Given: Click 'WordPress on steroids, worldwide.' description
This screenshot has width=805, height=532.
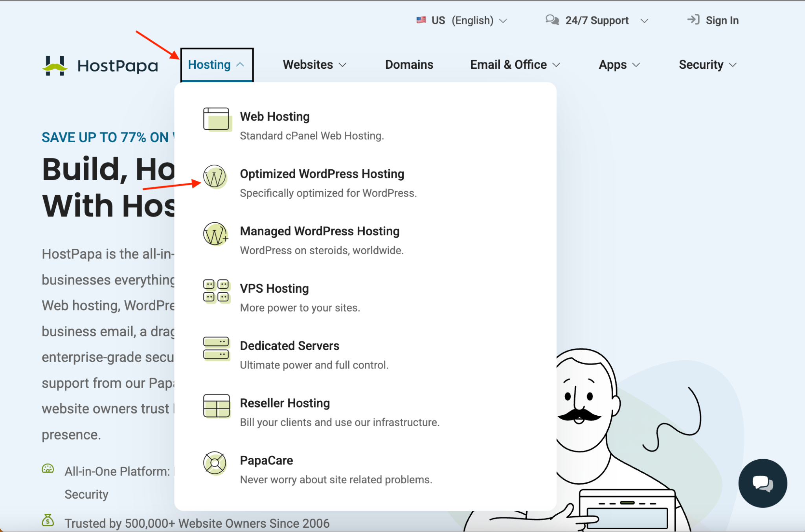Looking at the screenshot, I should click(322, 251).
